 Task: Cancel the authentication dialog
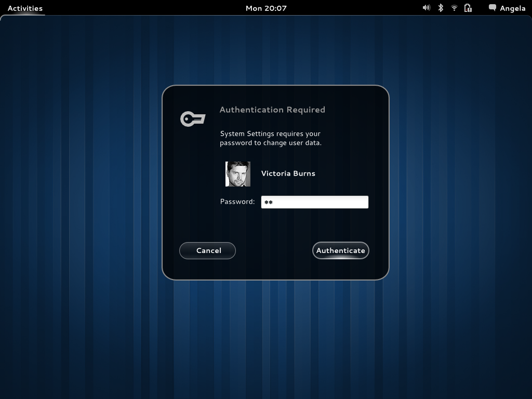[207, 250]
